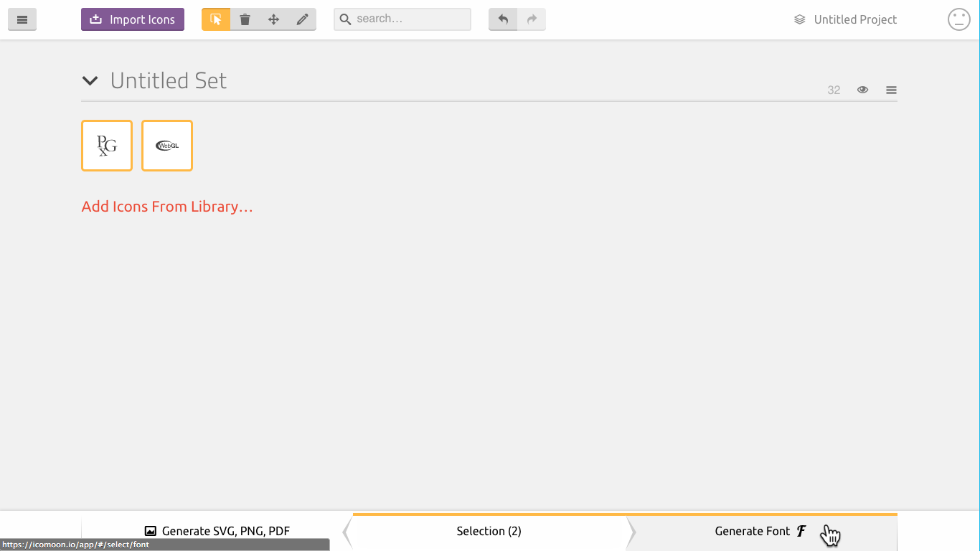Activate the Move tool

click(x=273, y=19)
